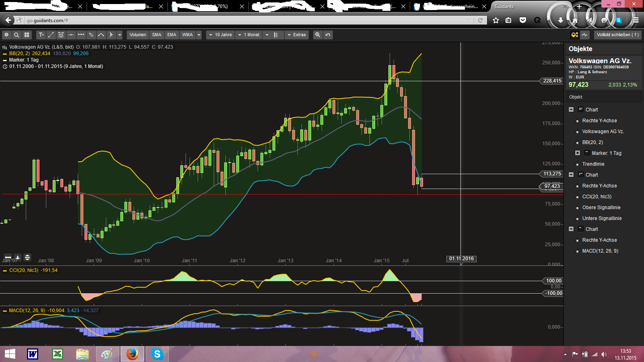Click the MACD(12, 26, 9) panel label
Screen dimensions: 644x362
(27, 311)
